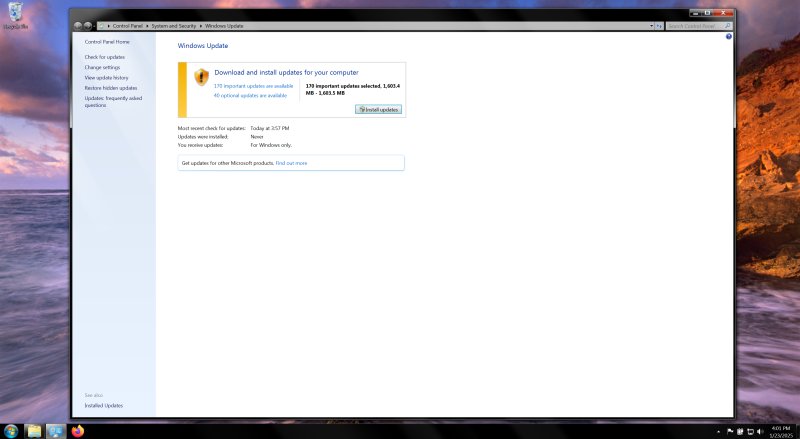Click the Back arrow in Explorer window
Image resolution: width=800 pixels, height=439 pixels.
(78, 25)
